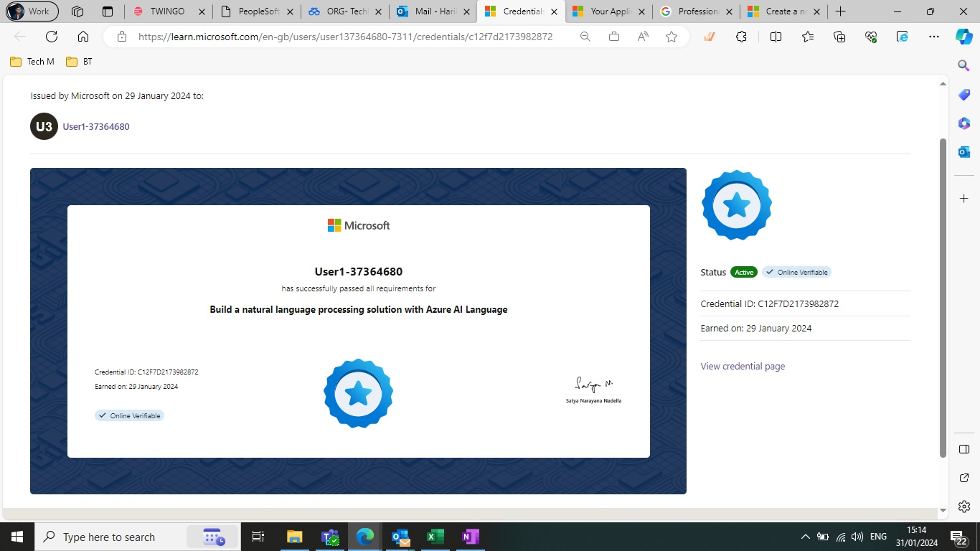This screenshot has width=980, height=551.
Task: Open the Windows Start menu
Action: [x=17, y=537]
